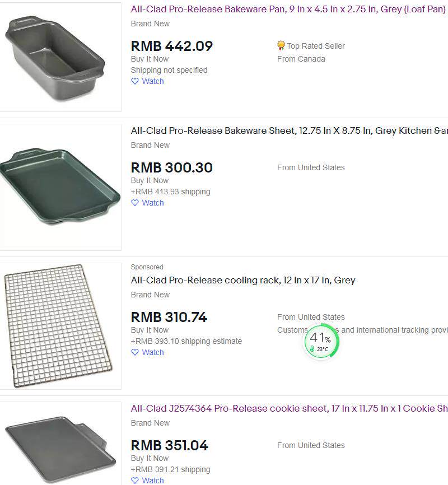
Task: Click the Watch text for the cooling rack
Action: point(153,352)
